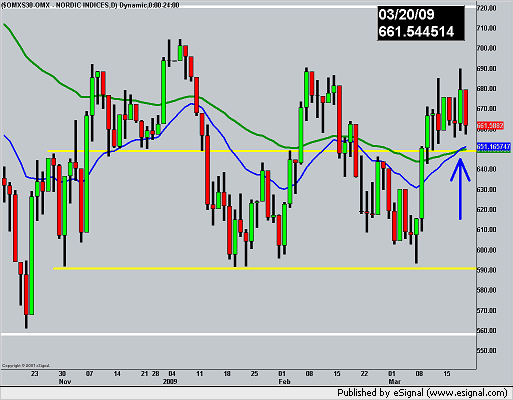
Task: Click the 570.00 price axis label
Action: pyautogui.click(x=487, y=311)
